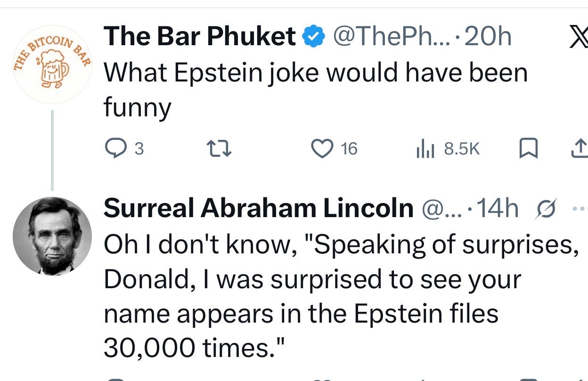Visit The Bar Phuket profile name
588x381 pixels.
pos(199,36)
